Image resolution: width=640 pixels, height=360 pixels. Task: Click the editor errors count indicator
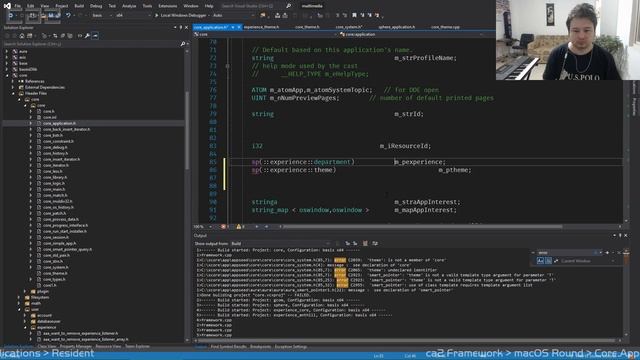(225, 227)
